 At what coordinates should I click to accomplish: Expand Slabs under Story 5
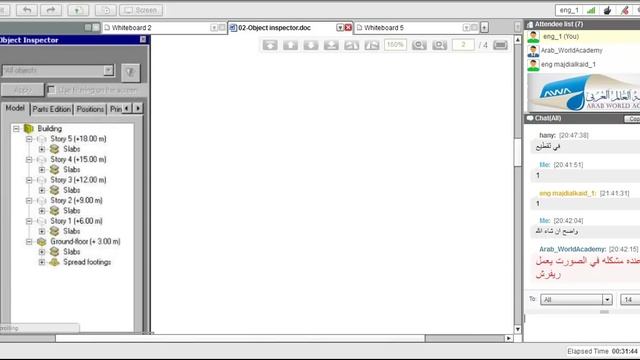(42, 149)
